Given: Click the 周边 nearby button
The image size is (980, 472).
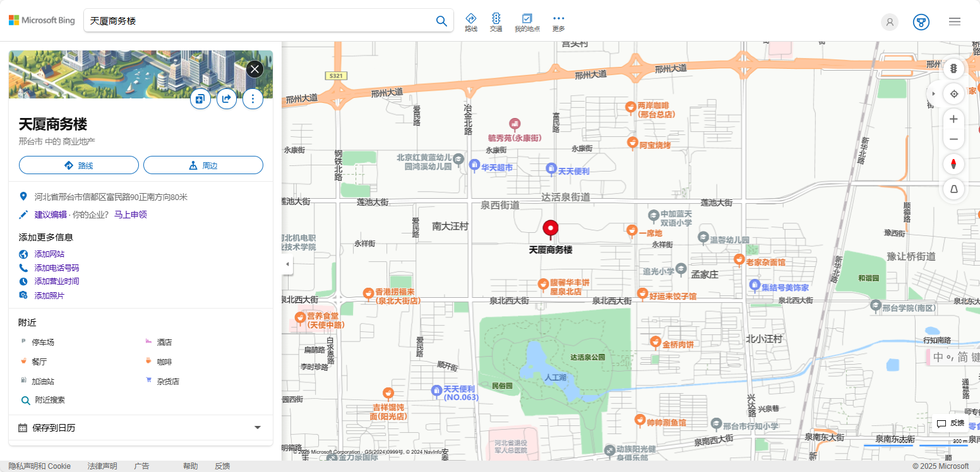Looking at the screenshot, I should coord(203,165).
